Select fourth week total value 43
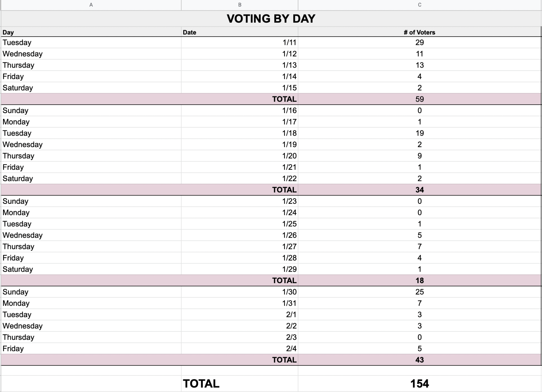Screen dimensions: 542x392 tap(419, 360)
